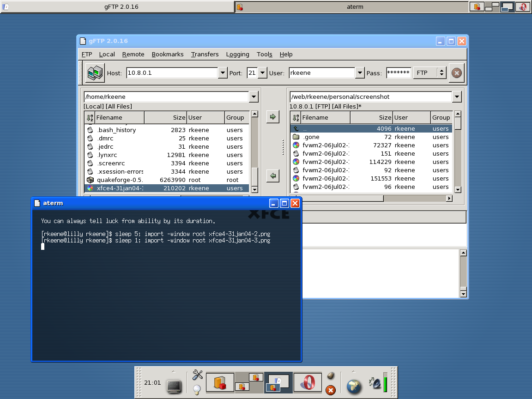Click the stop transfer button in gFTP
Screen dimensions: 532x399
tap(457, 73)
